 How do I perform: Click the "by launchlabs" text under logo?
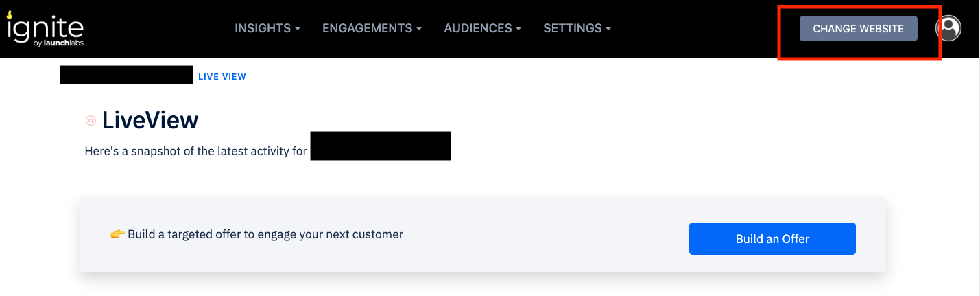58,43
